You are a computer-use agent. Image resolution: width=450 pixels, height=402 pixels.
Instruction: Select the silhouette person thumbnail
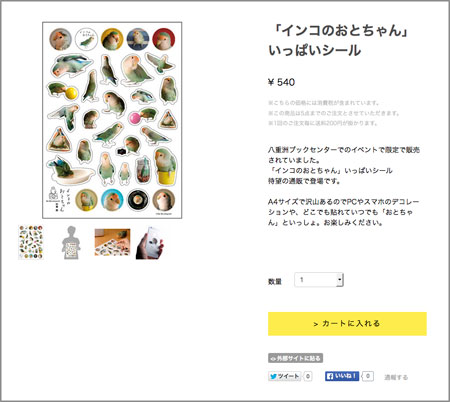coord(71,242)
